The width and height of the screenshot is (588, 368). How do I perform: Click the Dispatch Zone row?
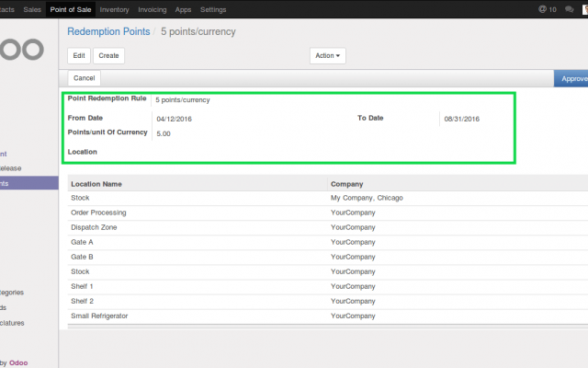coord(93,227)
